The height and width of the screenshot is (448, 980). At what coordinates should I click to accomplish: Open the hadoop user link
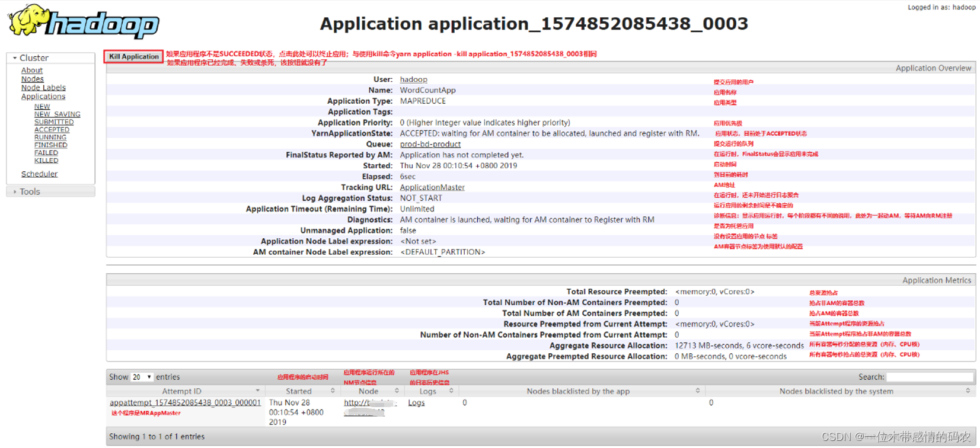[413, 79]
